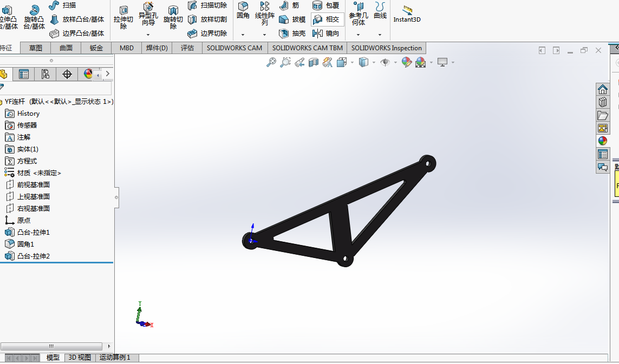Click the Zoom to Area icon
The width and height of the screenshot is (619, 364).
click(x=285, y=62)
